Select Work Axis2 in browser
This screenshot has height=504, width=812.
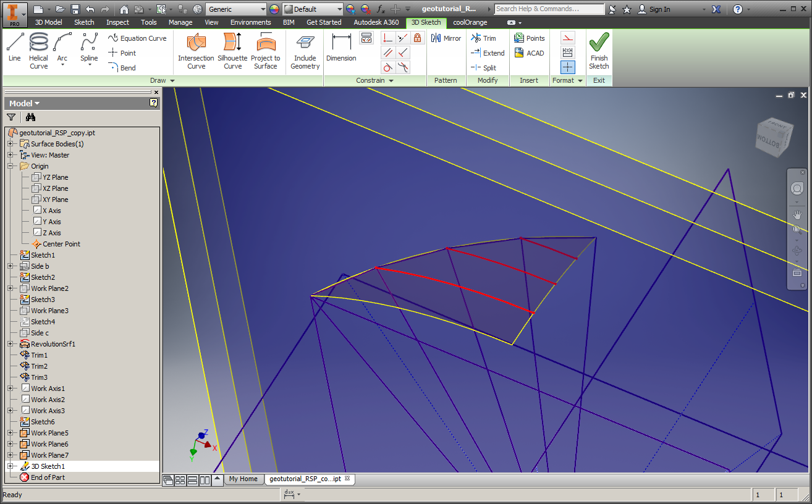pyautogui.click(x=43, y=400)
